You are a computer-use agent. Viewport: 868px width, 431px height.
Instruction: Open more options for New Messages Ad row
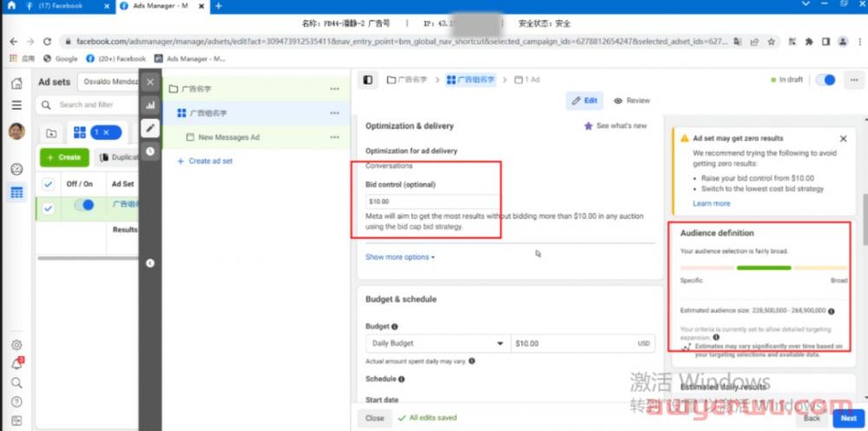coord(334,137)
